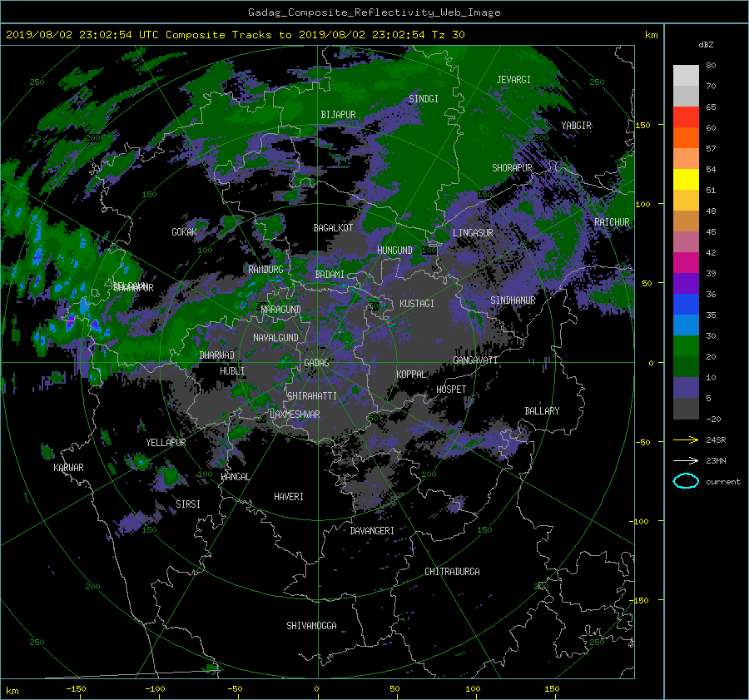The height and width of the screenshot is (700, 749).
Task: Click the cyan ellipse 'current' legend icon
Action: click(686, 481)
